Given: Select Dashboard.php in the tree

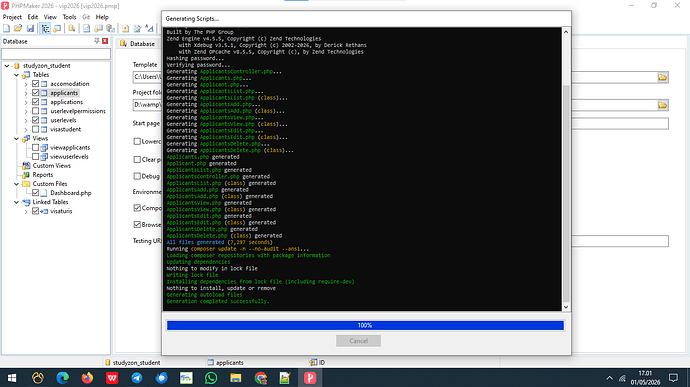Looking at the screenshot, I should [x=71, y=193].
